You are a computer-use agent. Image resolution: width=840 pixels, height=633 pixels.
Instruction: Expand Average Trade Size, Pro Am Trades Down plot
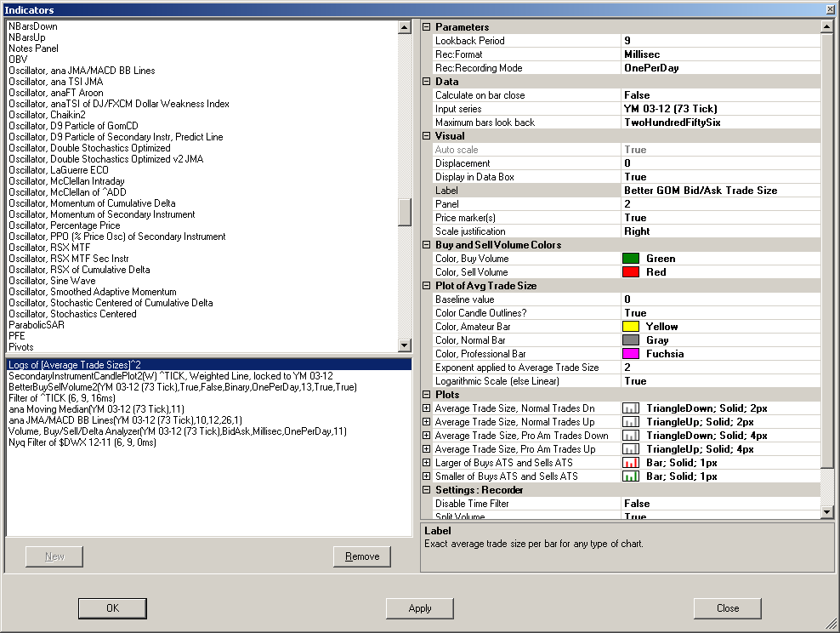[x=427, y=436]
